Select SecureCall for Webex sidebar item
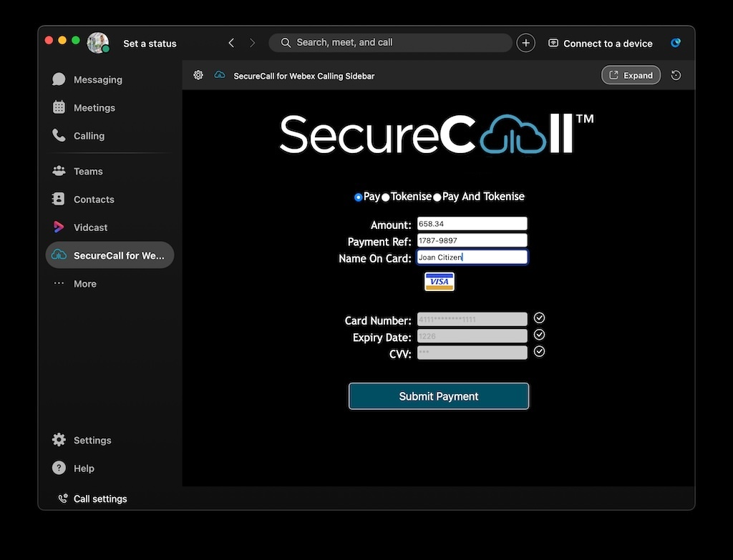This screenshot has height=560, width=733. tap(110, 255)
